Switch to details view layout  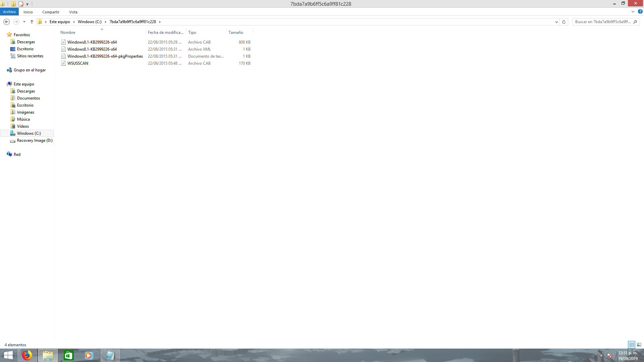pyautogui.click(x=632, y=345)
